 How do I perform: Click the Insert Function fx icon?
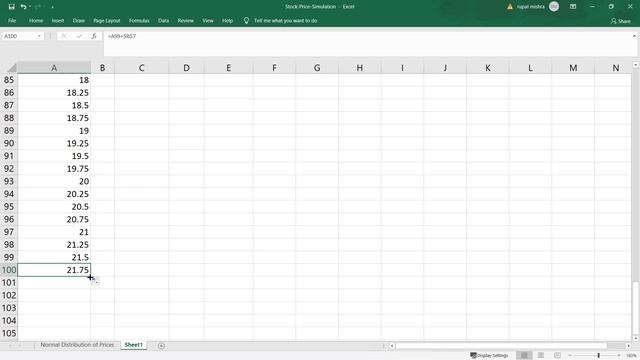94,36
